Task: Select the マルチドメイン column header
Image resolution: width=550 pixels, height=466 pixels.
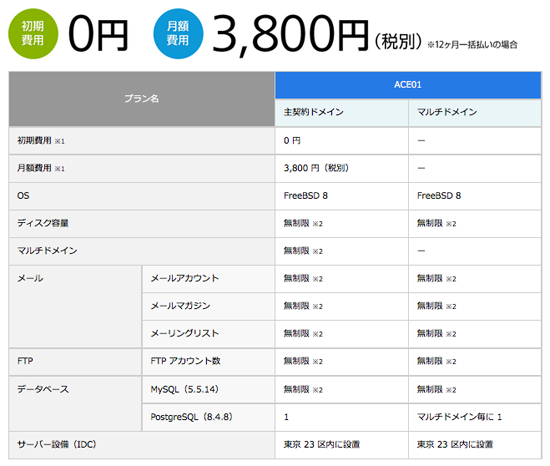Action: click(475, 112)
